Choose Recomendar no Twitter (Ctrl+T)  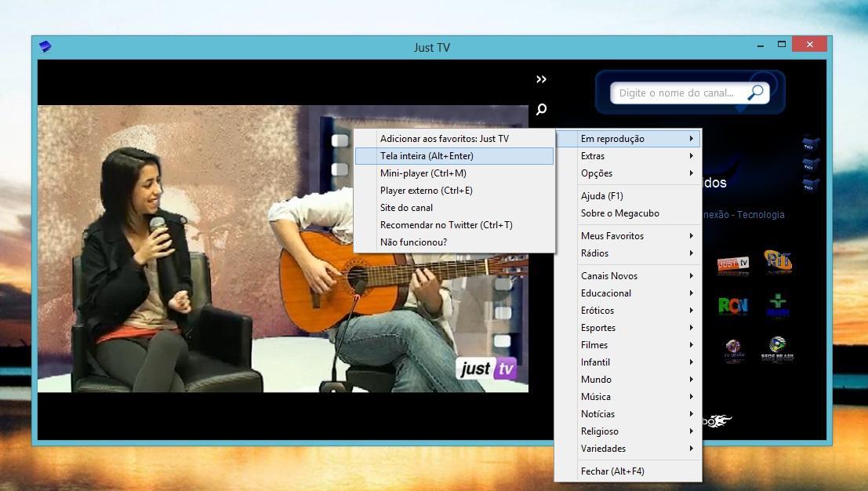click(x=454, y=224)
